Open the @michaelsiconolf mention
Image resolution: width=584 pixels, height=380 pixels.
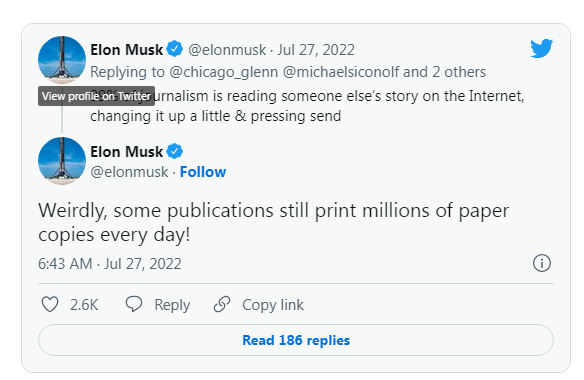click(x=341, y=72)
